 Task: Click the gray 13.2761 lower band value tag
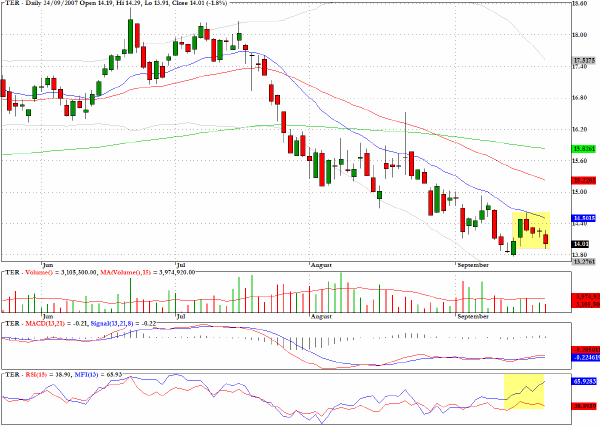coord(584,262)
